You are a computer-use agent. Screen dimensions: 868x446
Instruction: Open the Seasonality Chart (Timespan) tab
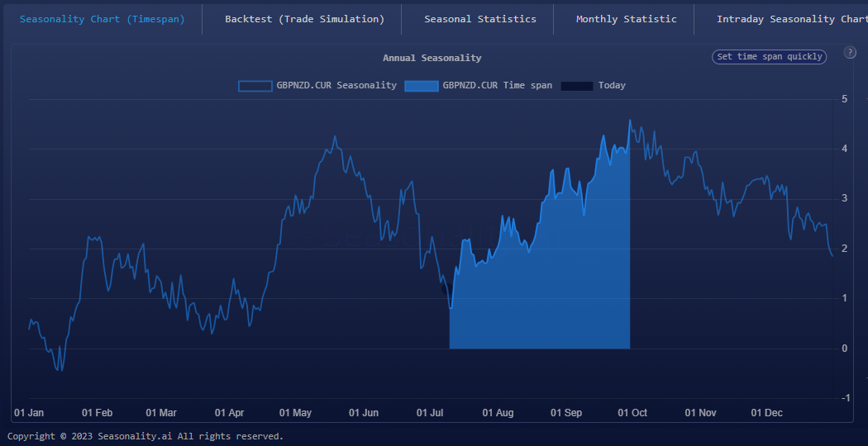(x=102, y=19)
